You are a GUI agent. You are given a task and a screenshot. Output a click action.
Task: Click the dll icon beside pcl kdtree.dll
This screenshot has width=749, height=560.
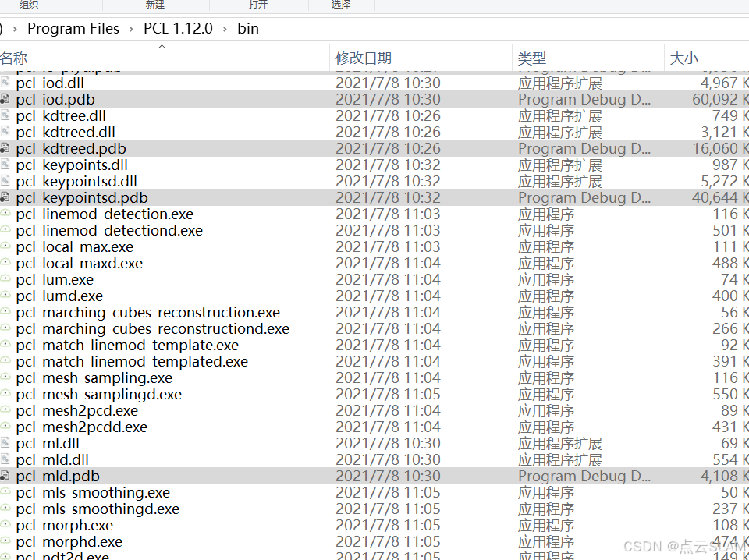click(5, 115)
